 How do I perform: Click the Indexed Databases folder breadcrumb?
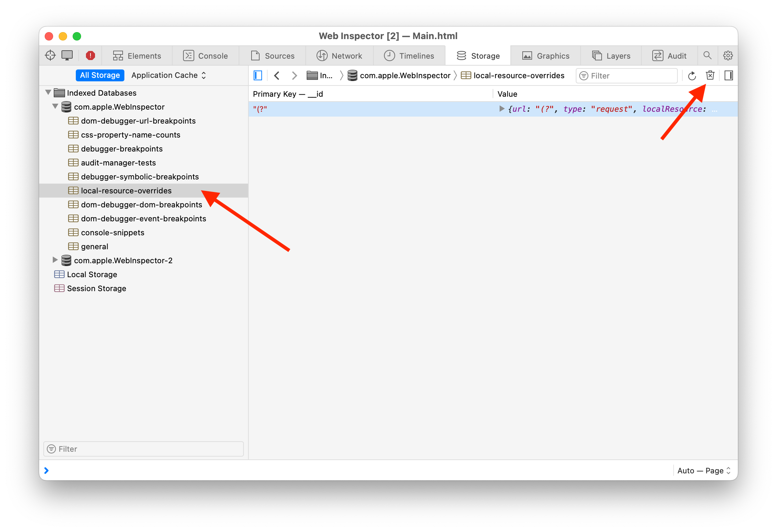point(320,75)
